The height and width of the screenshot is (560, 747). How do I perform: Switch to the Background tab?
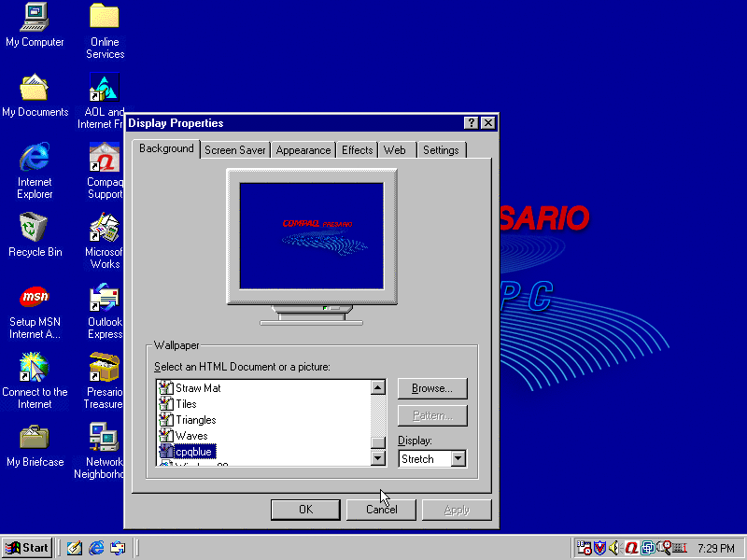[166, 149]
